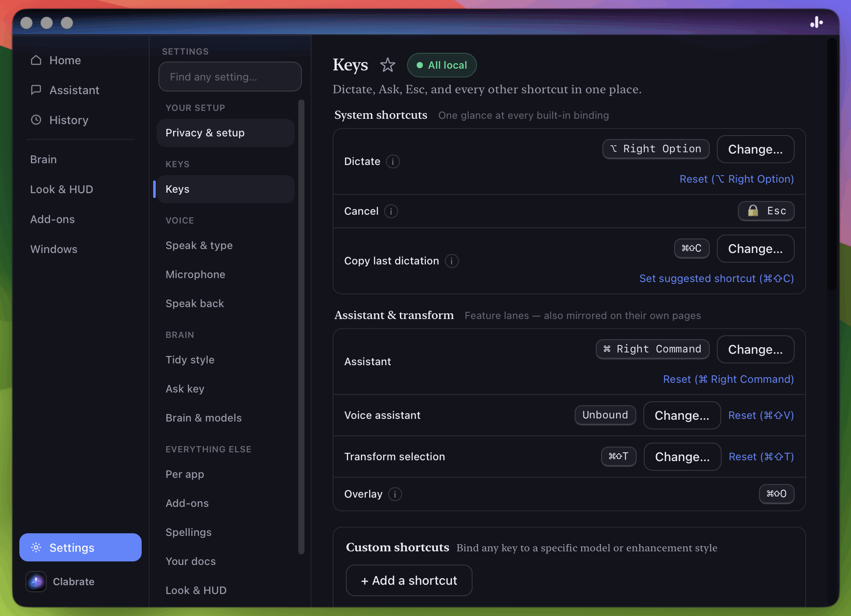This screenshot has width=851, height=616.
Task: Open Add-ons in main sidebar
Action: point(52,219)
